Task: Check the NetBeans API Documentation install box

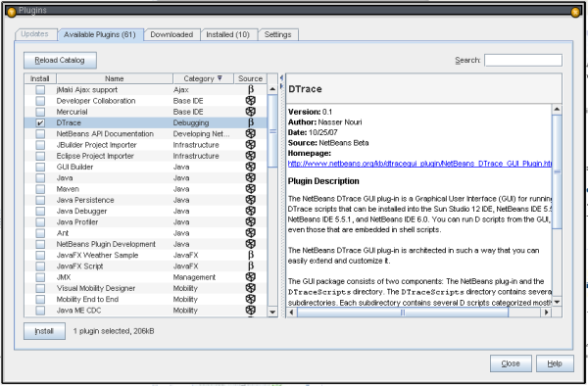Action: click(x=40, y=134)
